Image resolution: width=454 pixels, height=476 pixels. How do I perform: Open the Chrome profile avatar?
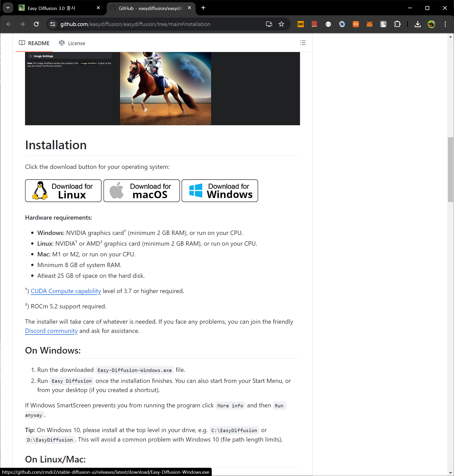point(432,24)
